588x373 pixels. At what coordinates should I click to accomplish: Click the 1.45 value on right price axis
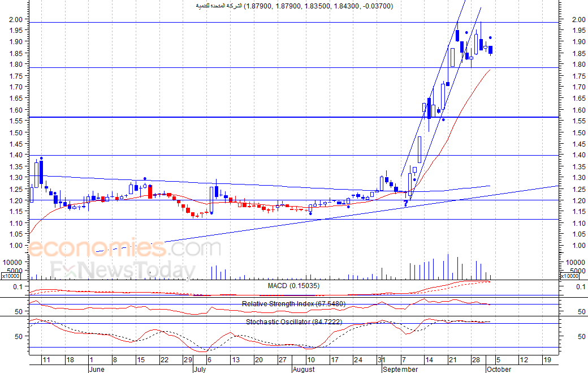[x=578, y=144]
